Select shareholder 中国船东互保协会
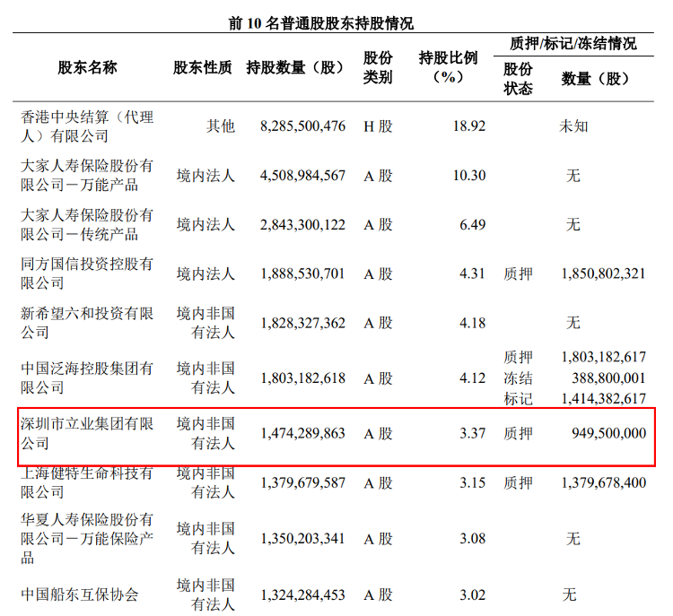 (x=80, y=594)
